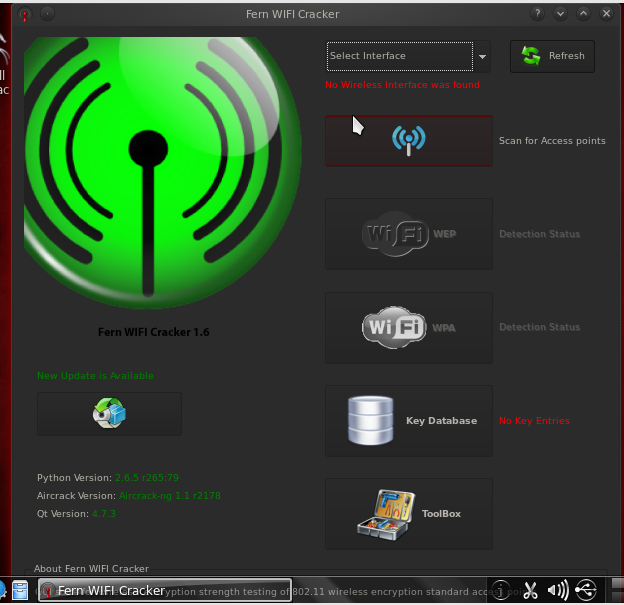Click the USB device tray icon

tap(586, 590)
